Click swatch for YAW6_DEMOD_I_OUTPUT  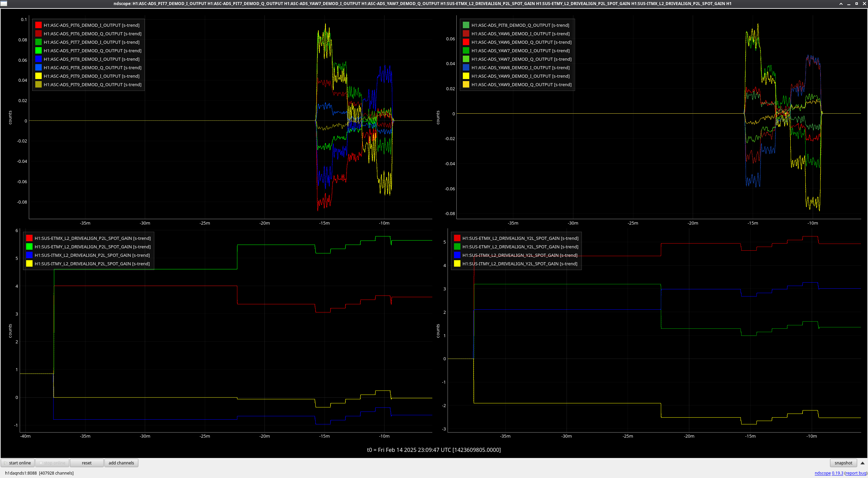[x=466, y=34]
